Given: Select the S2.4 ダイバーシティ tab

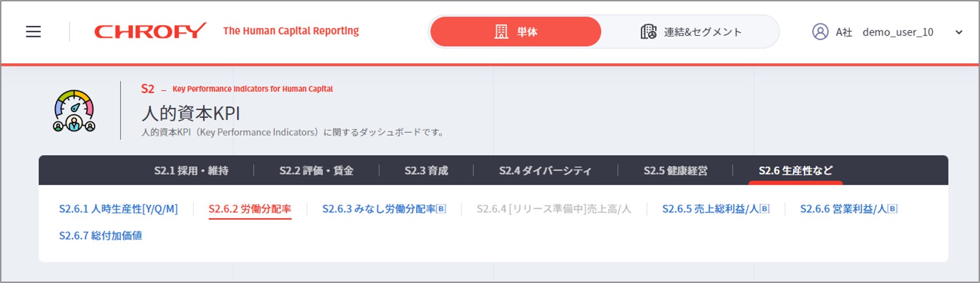Looking at the screenshot, I should click(x=545, y=171).
